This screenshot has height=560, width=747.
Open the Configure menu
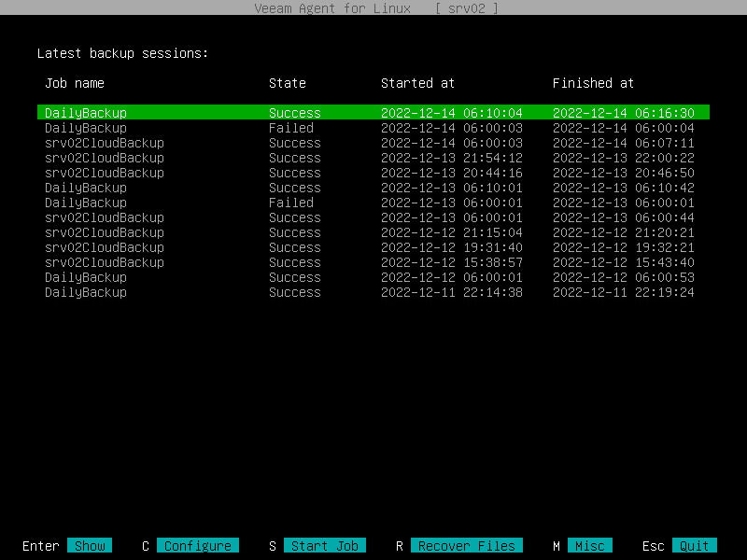coord(198,545)
